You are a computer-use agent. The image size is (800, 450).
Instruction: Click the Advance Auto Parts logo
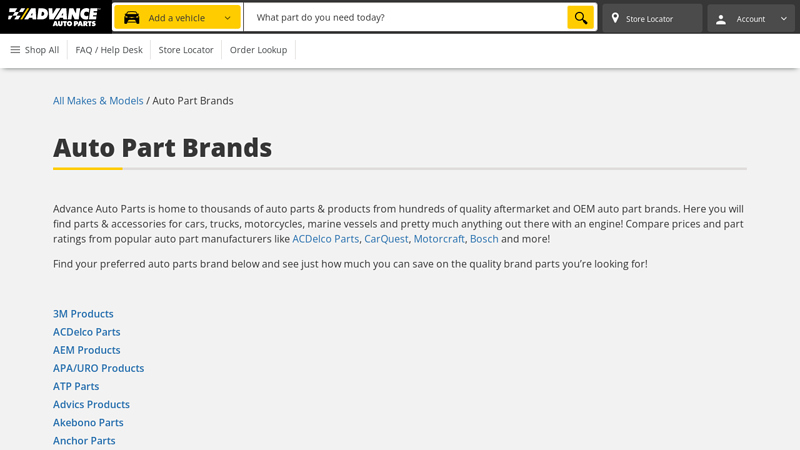[x=54, y=17]
